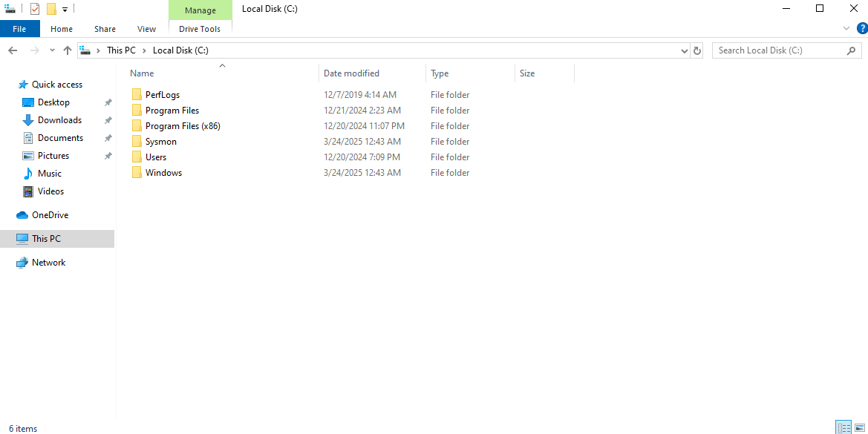Open the address bar history dropdown
868x434 pixels.
[x=684, y=50]
